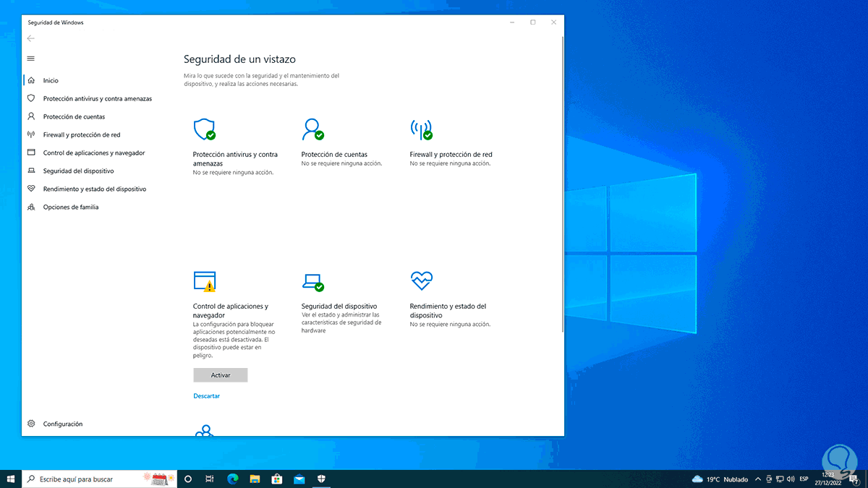Screen dimensions: 868x488
Task: Select Opciones de familia in the sidebar
Action: click(69, 207)
